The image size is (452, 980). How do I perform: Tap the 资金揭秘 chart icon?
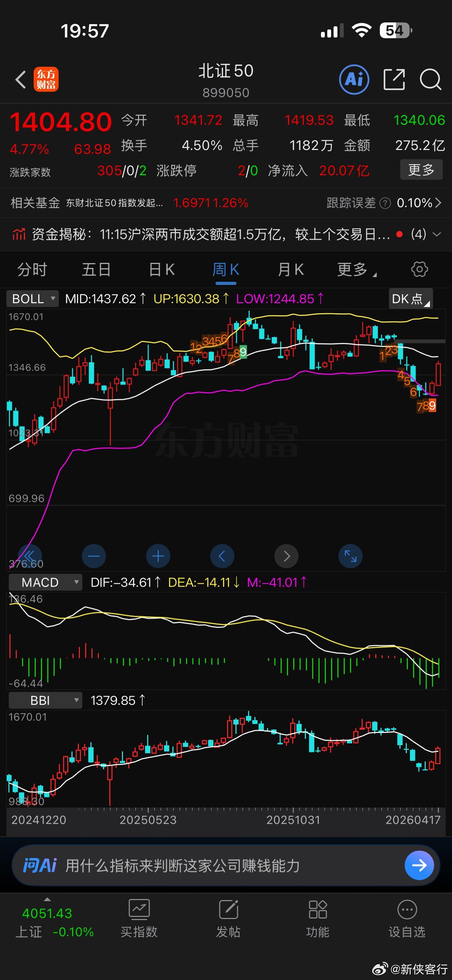(x=19, y=234)
